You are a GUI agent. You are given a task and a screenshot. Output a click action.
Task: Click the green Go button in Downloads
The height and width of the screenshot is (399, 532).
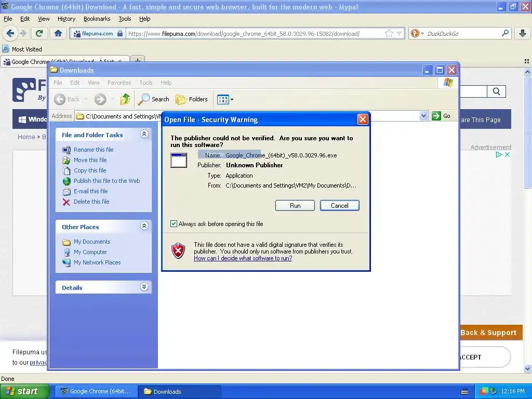point(441,116)
